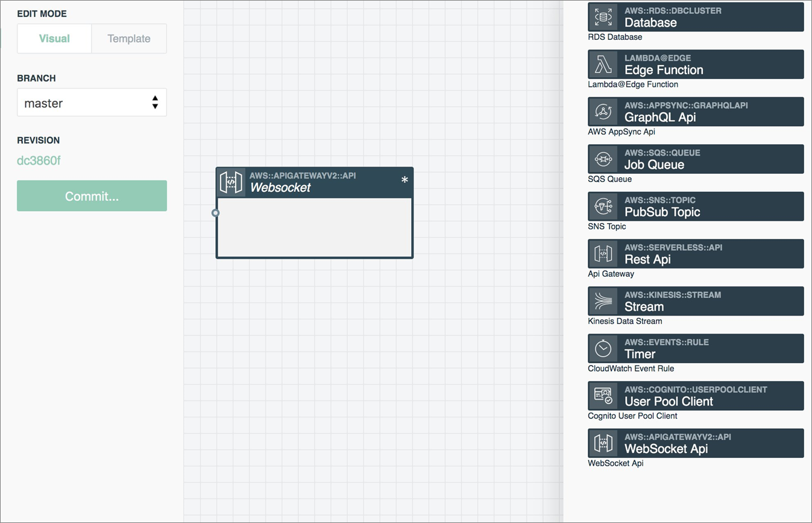Click the "EDIT MODE" heading
This screenshot has height=523, width=812.
42,14
